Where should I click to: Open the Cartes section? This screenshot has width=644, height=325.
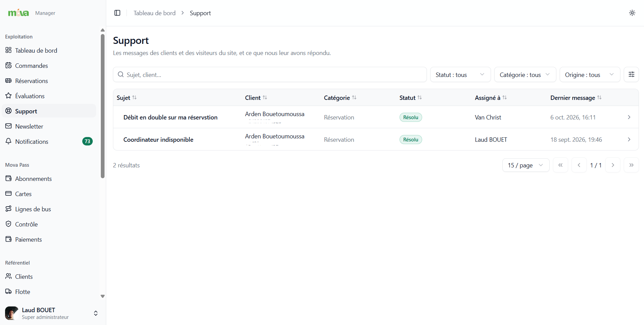[49, 194]
